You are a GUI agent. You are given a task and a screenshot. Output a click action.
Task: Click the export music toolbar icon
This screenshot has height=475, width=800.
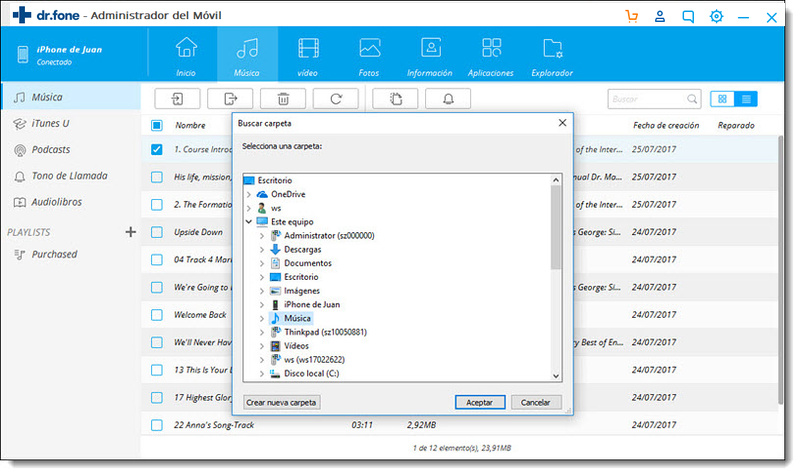point(230,98)
